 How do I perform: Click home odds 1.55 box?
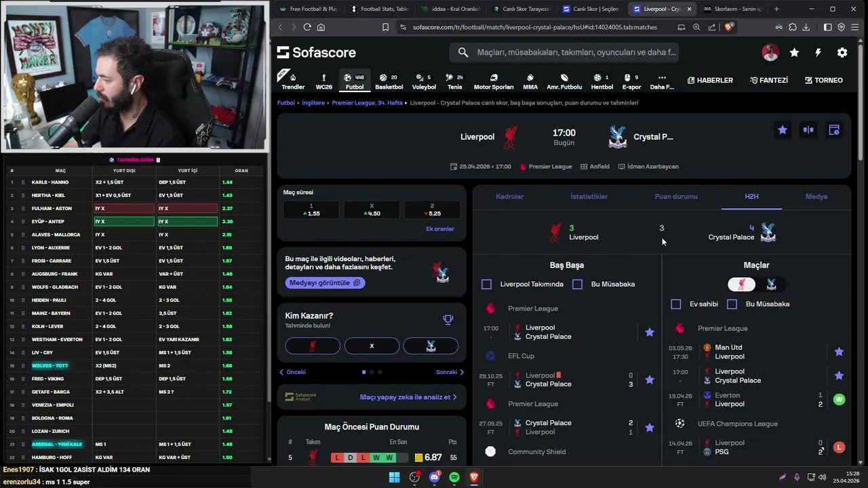[x=311, y=209]
